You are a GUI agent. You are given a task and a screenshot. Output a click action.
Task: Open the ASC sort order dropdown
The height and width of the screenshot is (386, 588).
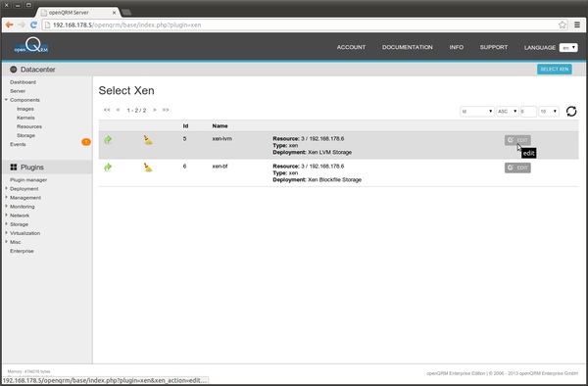tap(508, 112)
